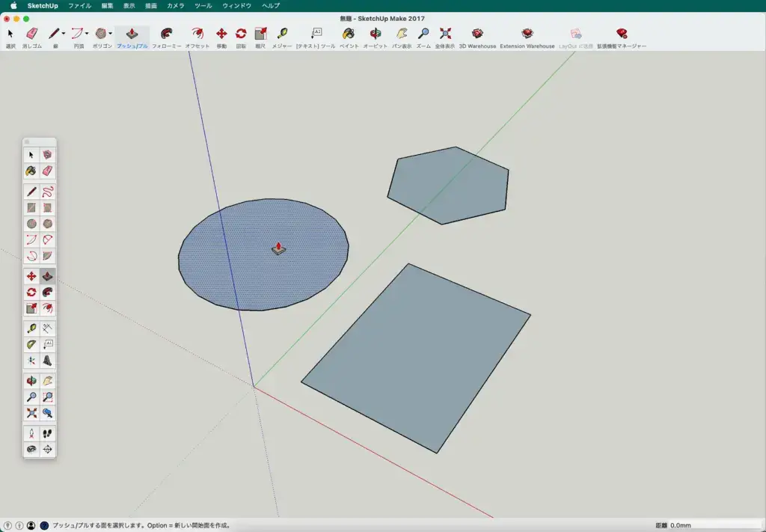The height and width of the screenshot is (532, 766).
Task: Open the ファイル menu
Action: click(79, 6)
